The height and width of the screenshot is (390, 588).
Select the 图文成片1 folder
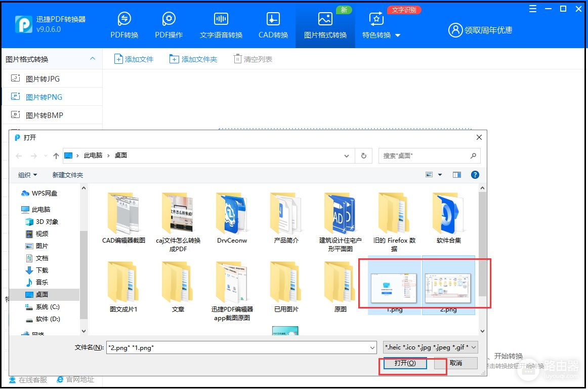(123, 286)
